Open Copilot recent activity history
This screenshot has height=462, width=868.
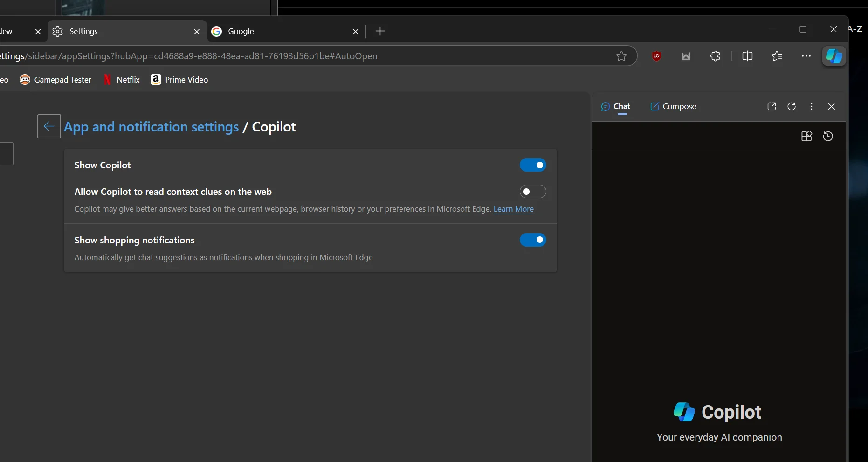click(x=828, y=136)
